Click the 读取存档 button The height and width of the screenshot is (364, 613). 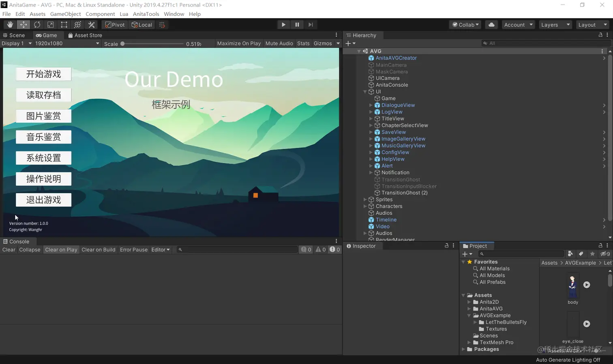[44, 95]
